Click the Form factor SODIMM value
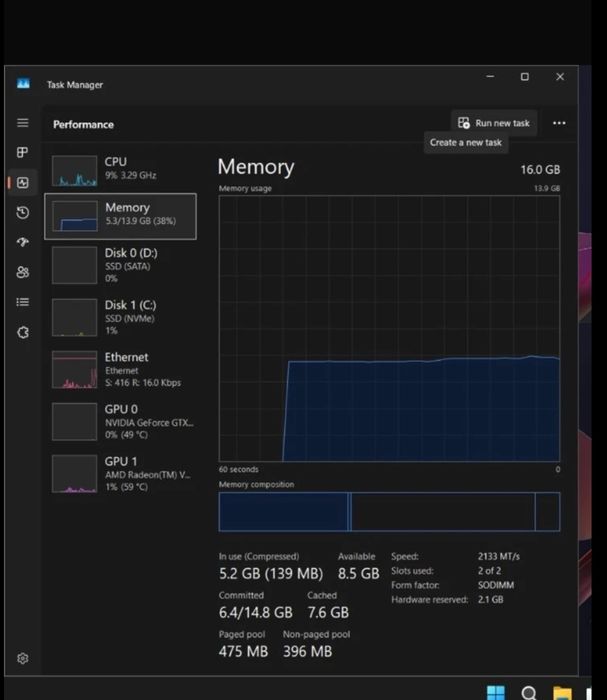Screen dimensions: 607x700 [x=495, y=585]
